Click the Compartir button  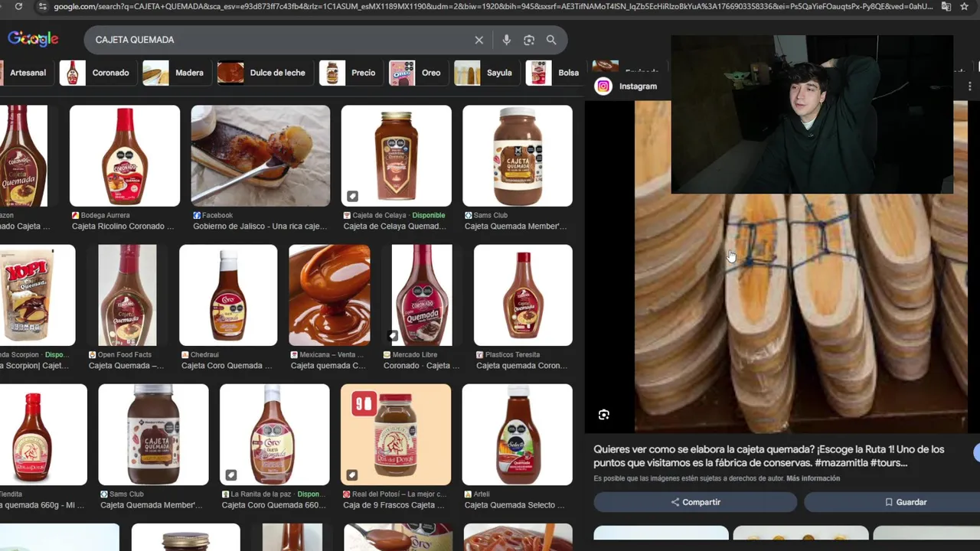click(695, 502)
